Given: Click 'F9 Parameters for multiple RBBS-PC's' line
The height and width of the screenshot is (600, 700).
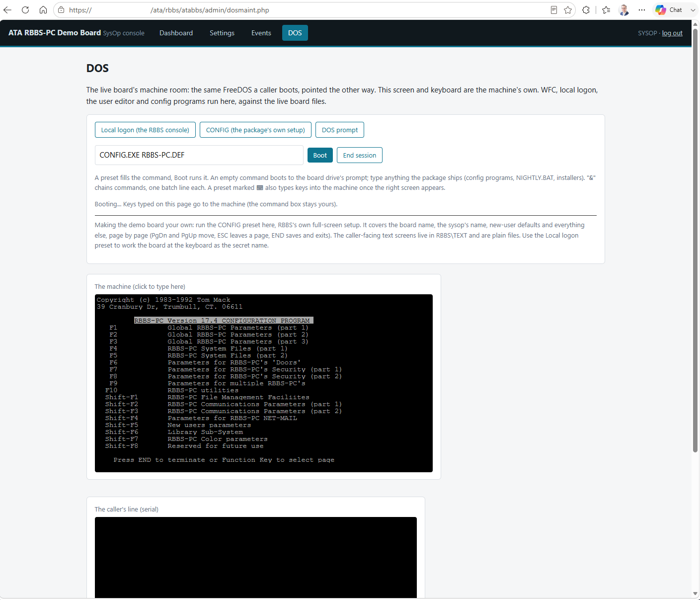Looking at the screenshot, I should point(208,383).
